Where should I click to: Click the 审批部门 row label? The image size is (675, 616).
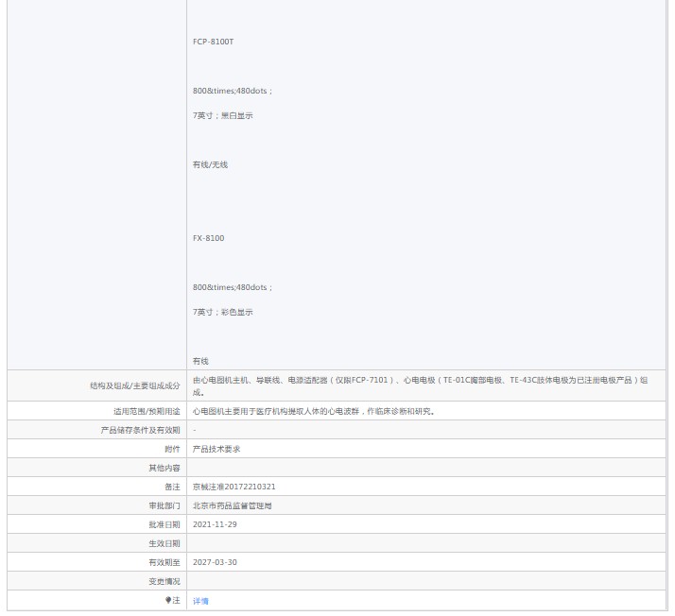(x=164, y=505)
